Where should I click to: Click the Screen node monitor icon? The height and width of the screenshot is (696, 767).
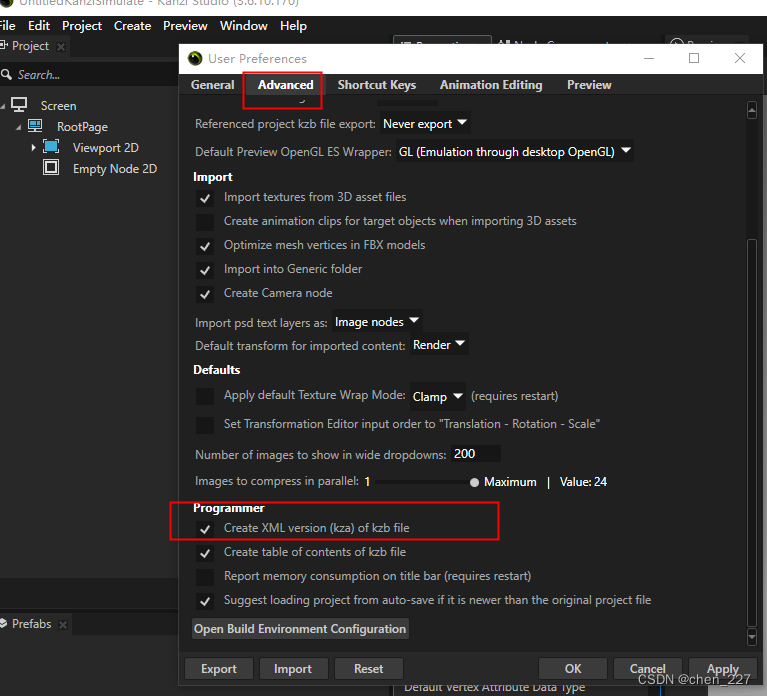pos(19,105)
